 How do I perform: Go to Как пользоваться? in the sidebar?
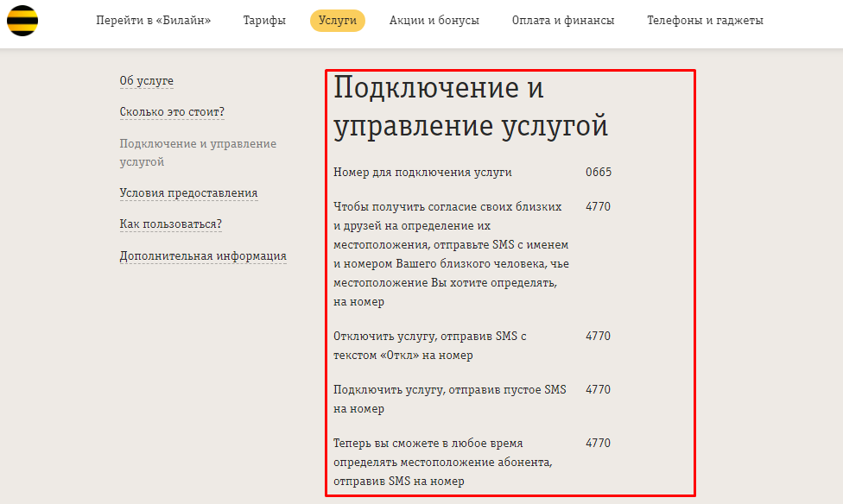pos(170,224)
